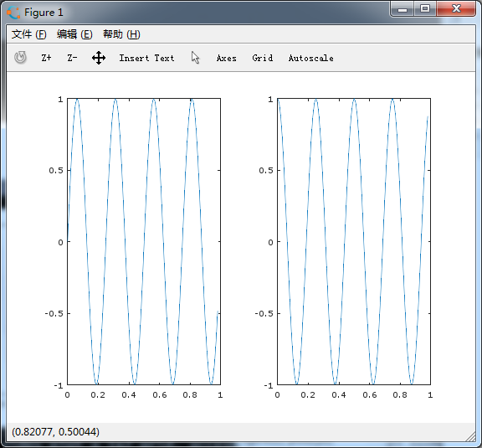This screenshot has height=448, width=482.
Task: Open the 帮助 (H) menu
Action: coord(121,34)
